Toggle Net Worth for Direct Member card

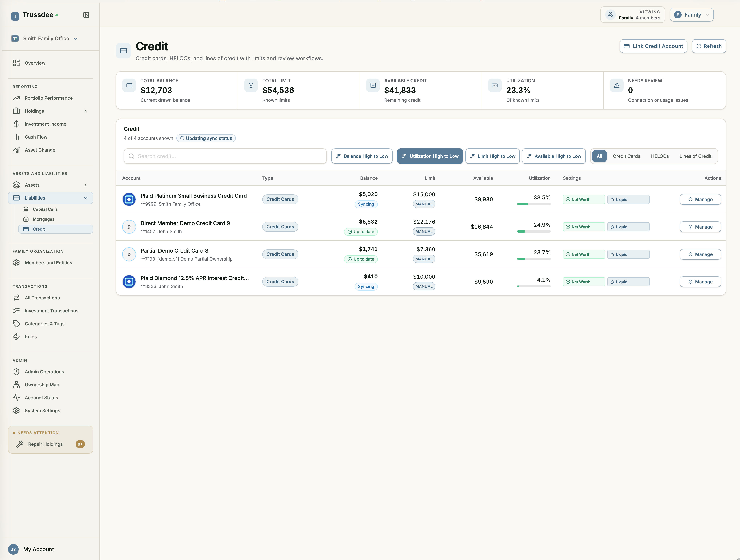click(584, 227)
